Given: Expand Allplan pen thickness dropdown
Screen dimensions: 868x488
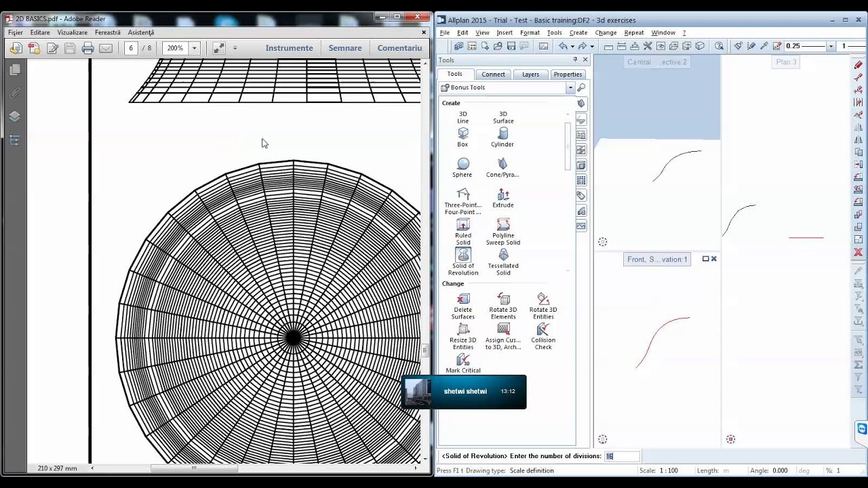Looking at the screenshot, I should [831, 46].
